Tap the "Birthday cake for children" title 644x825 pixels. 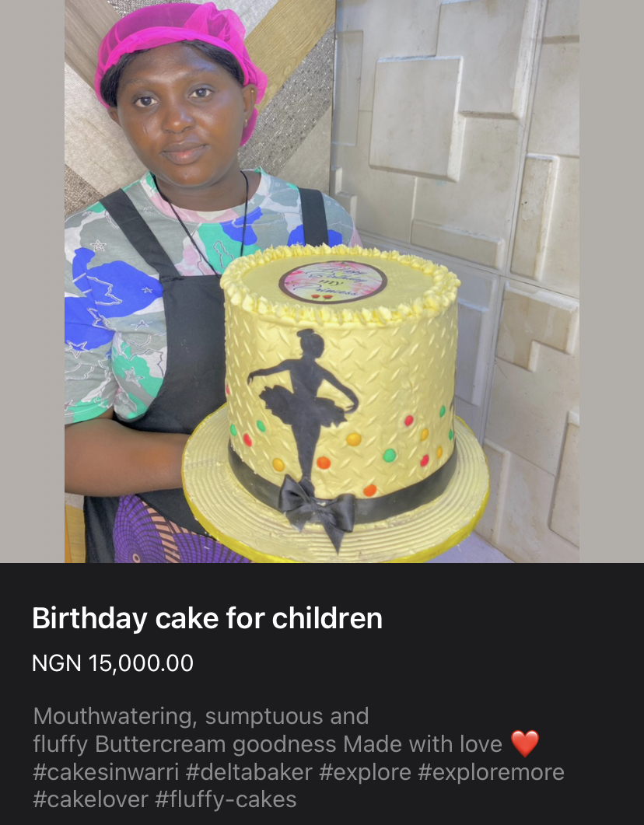(x=207, y=619)
